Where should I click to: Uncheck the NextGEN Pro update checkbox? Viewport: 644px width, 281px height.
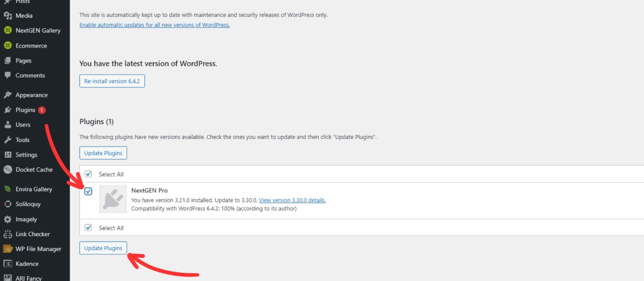(88, 191)
